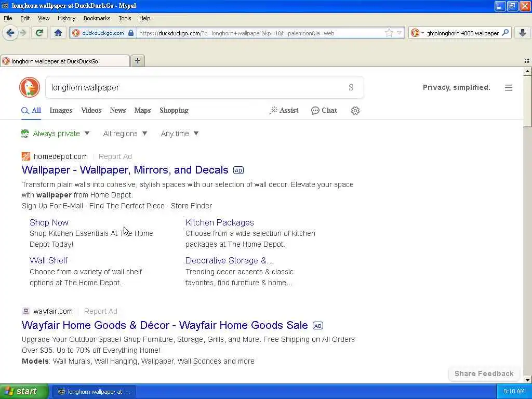Click Find The Perfect Piece link
Screen dimensions: 532x399
click(x=127, y=206)
